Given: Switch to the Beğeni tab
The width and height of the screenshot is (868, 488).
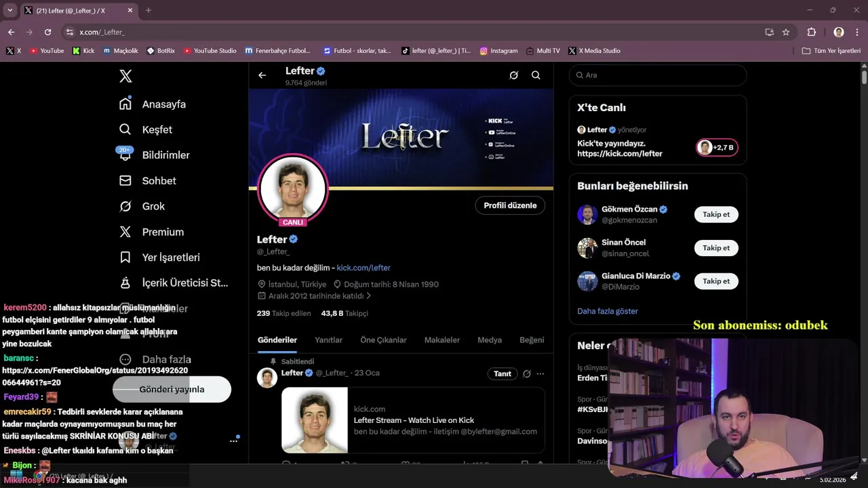Looking at the screenshot, I should tap(532, 340).
